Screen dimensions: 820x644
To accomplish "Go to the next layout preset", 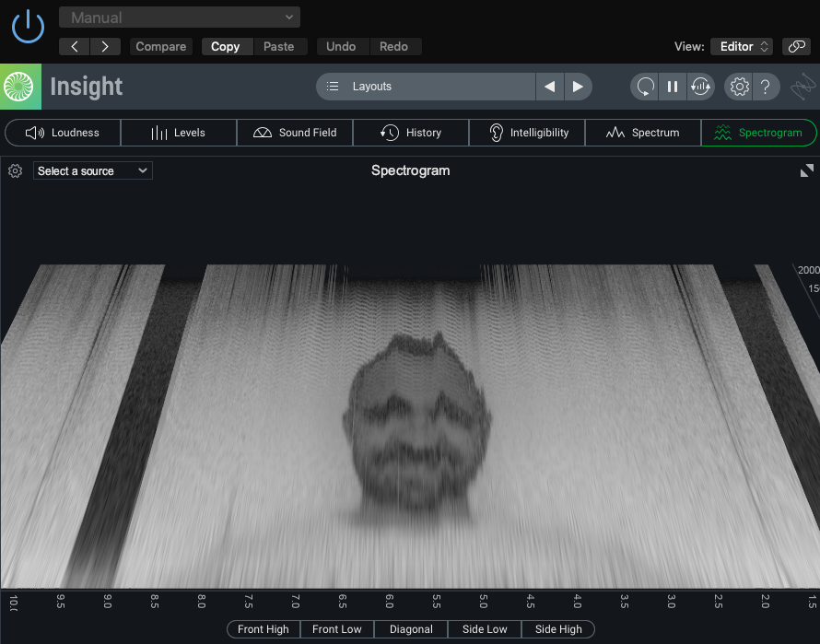I will click(x=578, y=87).
